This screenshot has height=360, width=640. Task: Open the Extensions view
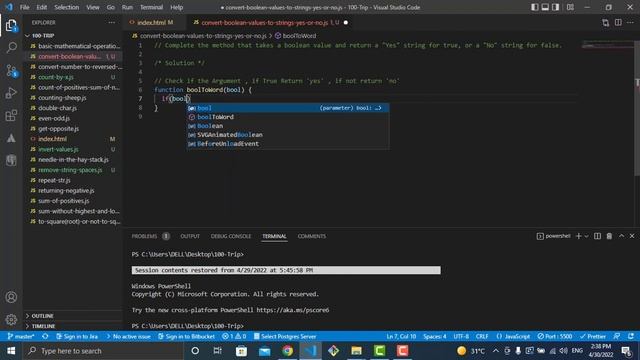point(11,116)
